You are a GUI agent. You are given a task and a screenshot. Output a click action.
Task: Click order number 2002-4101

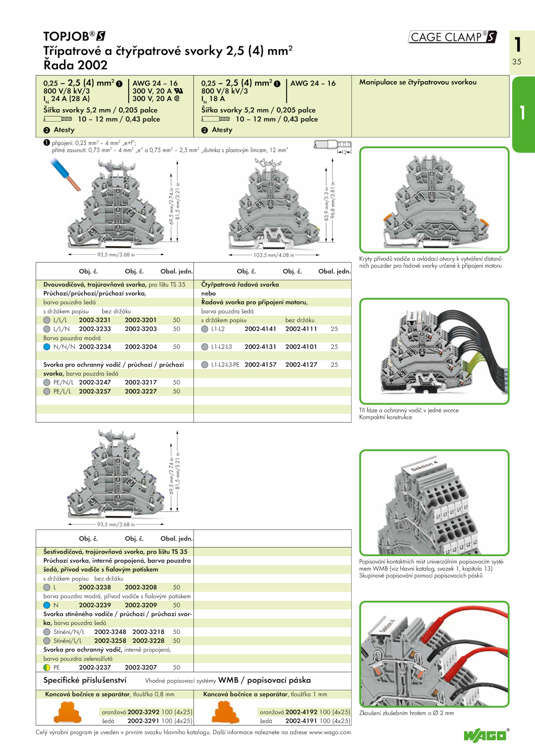[301, 347]
